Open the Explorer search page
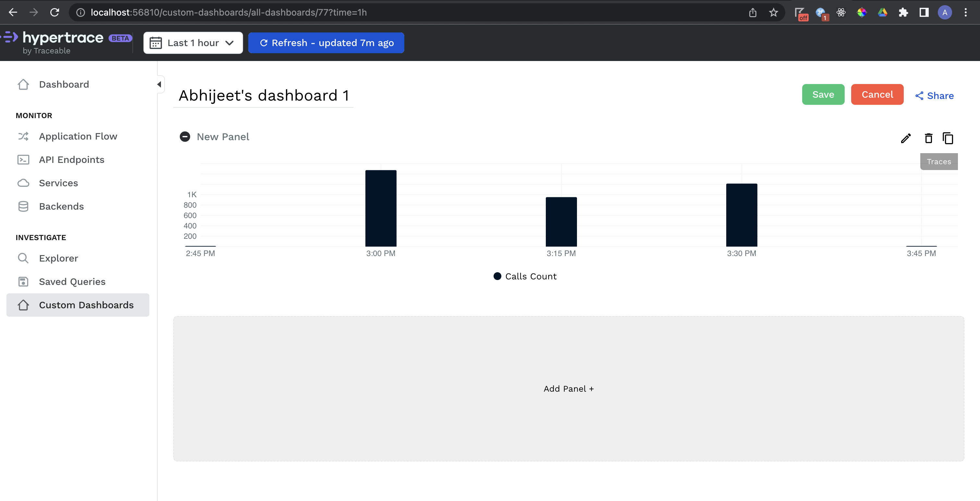Screen dimensions: 980x501 coord(58,258)
